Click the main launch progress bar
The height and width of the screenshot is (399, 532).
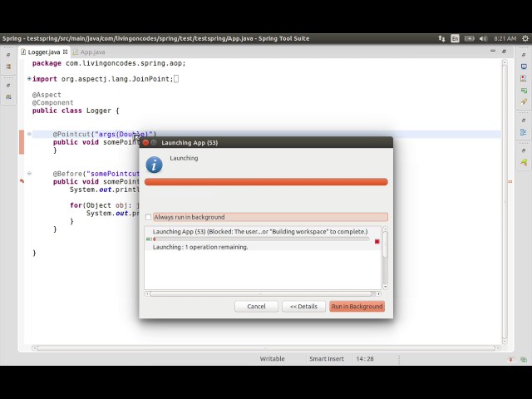265,181
